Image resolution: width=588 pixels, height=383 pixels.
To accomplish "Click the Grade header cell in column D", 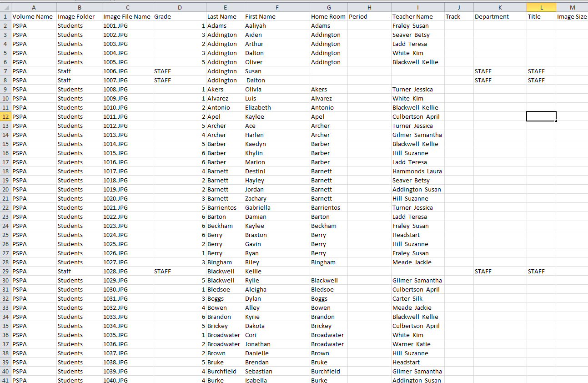I will (180, 16).
